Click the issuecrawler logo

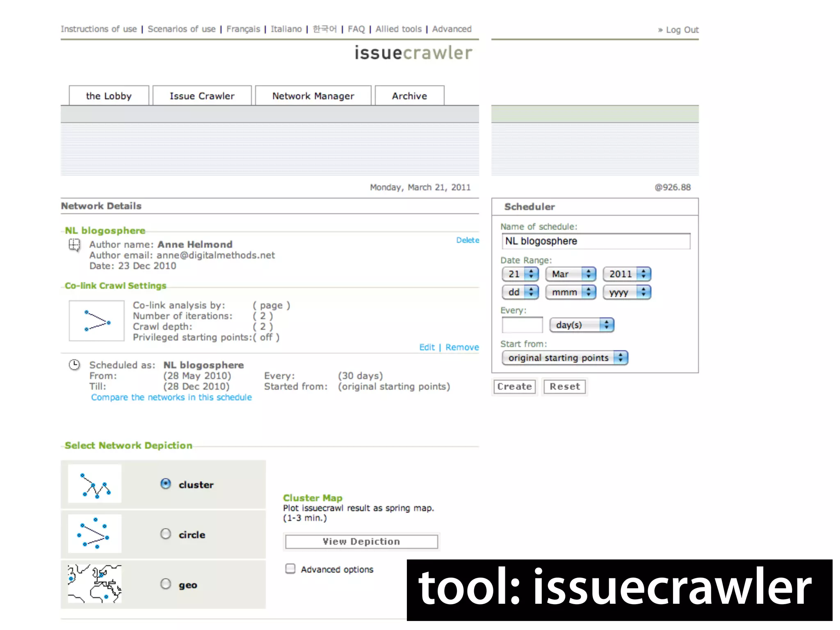coord(413,53)
